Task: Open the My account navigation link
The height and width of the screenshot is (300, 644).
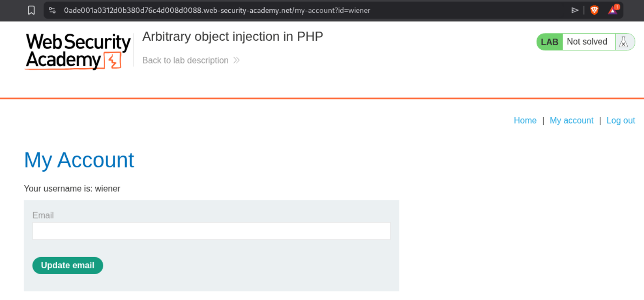Action: click(x=571, y=121)
